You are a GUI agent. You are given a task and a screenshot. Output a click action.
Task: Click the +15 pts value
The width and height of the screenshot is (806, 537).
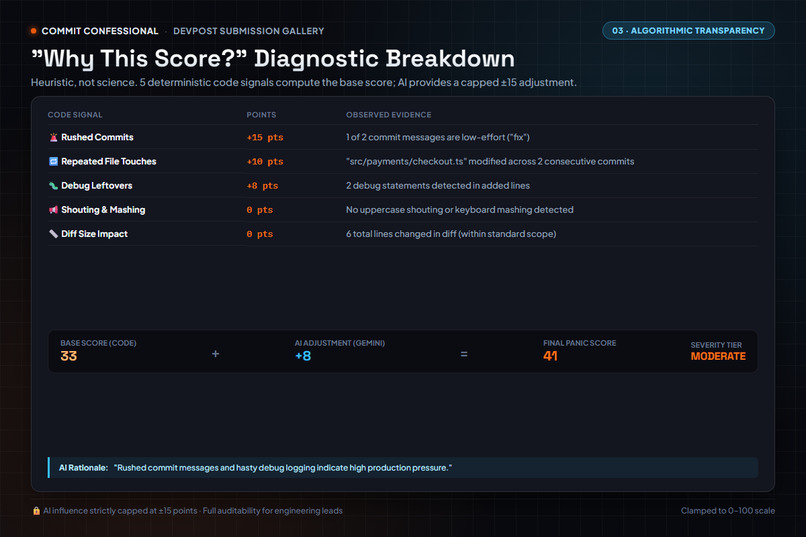265,137
